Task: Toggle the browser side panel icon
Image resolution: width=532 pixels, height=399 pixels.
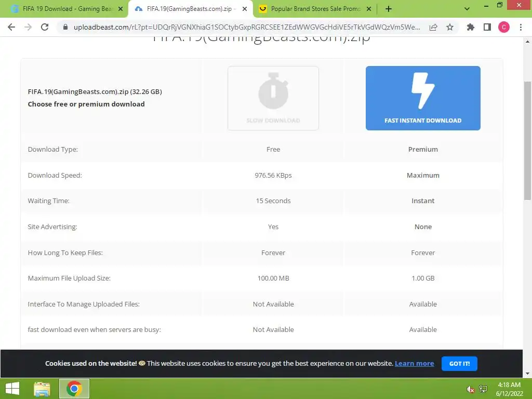Action: [487, 27]
